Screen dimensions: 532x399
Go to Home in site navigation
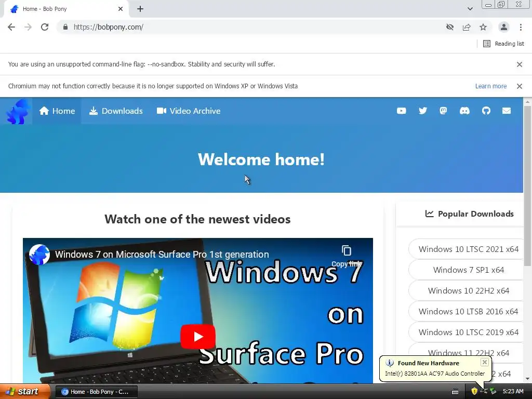(57, 111)
